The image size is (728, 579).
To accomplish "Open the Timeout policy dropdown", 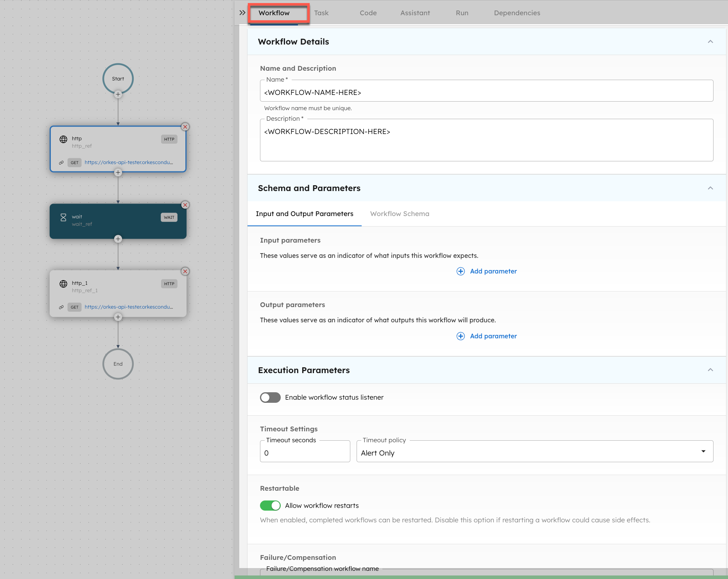I will point(703,451).
